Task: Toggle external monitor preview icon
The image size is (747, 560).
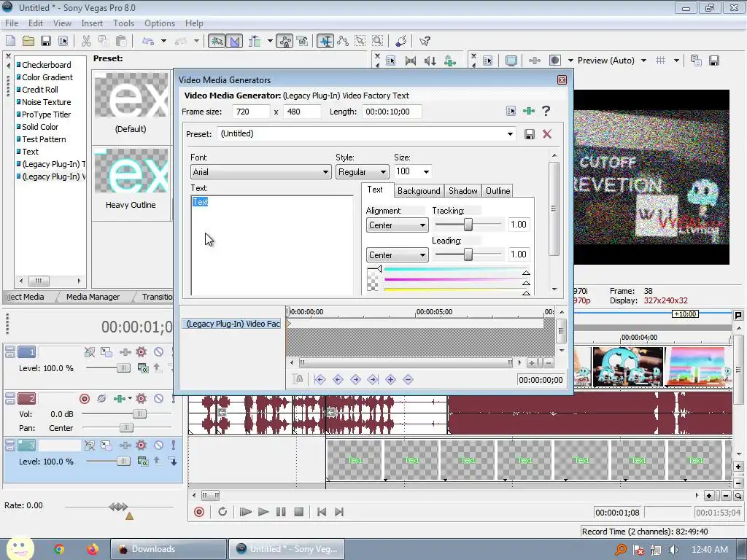Action: tap(511, 61)
